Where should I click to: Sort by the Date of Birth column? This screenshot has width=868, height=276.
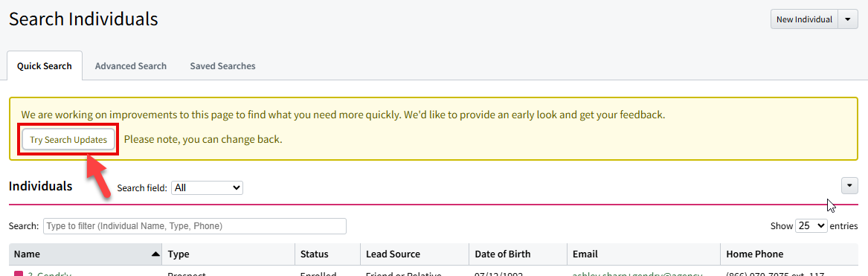pos(518,254)
